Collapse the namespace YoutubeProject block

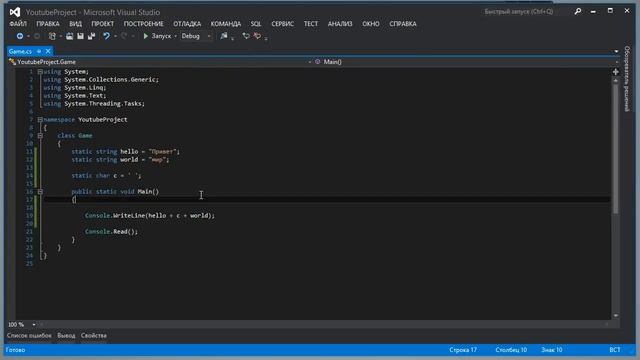click(x=40, y=120)
